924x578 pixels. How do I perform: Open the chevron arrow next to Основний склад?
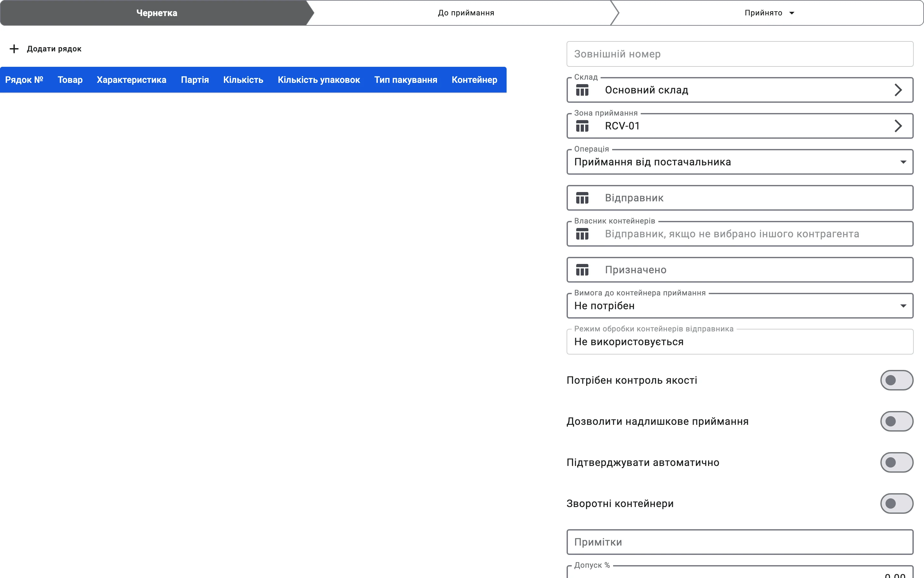tap(898, 90)
